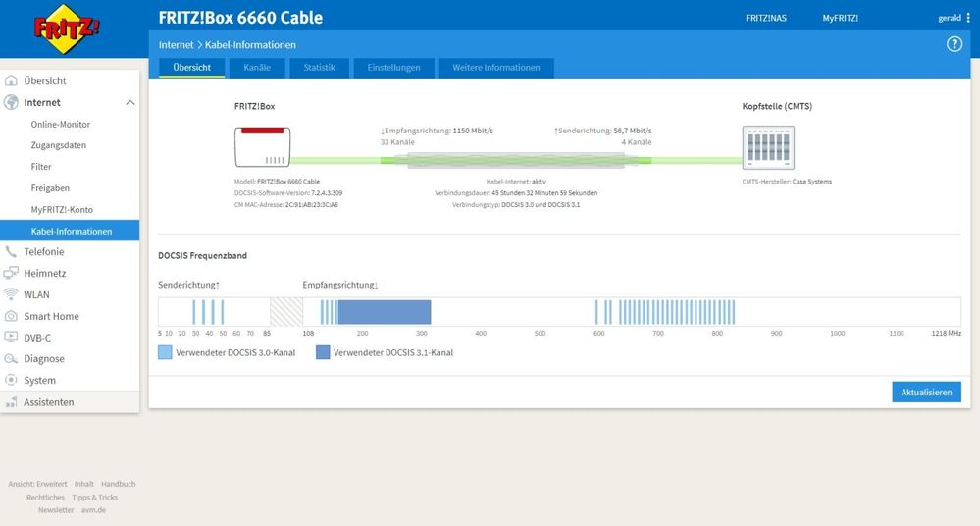
Task: Click the System gear icon
Action: click(11, 381)
